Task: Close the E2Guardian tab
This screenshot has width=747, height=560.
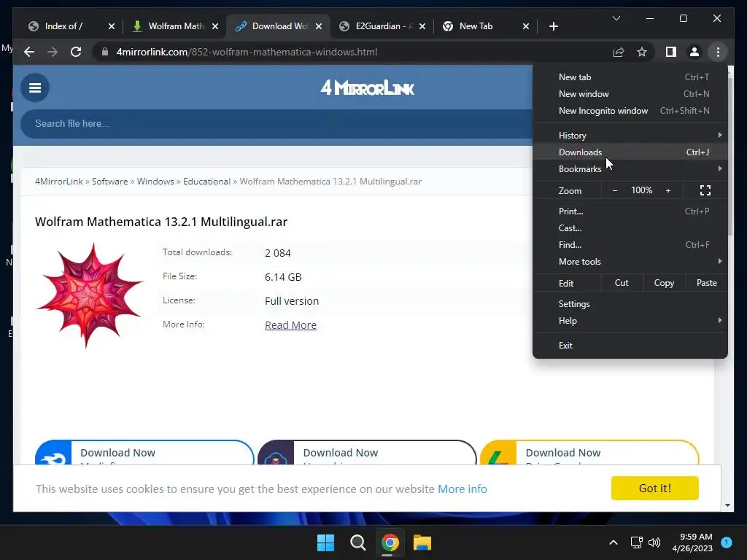Action: click(x=422, y=26)
